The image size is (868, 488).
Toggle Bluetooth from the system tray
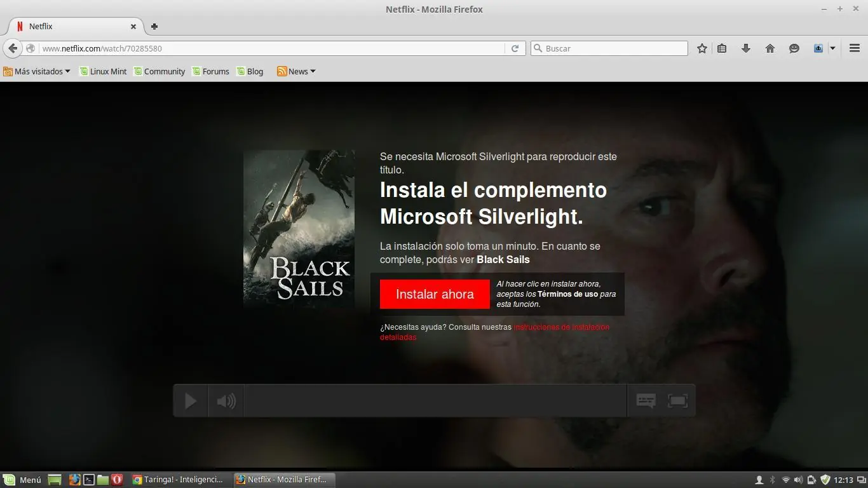coord(773,480)
